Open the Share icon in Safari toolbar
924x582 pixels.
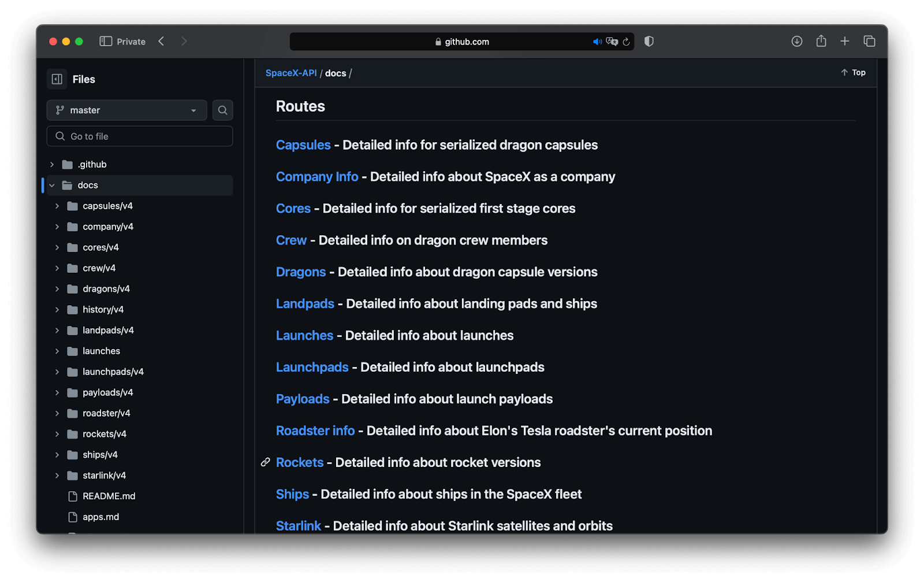coord(821,40)
